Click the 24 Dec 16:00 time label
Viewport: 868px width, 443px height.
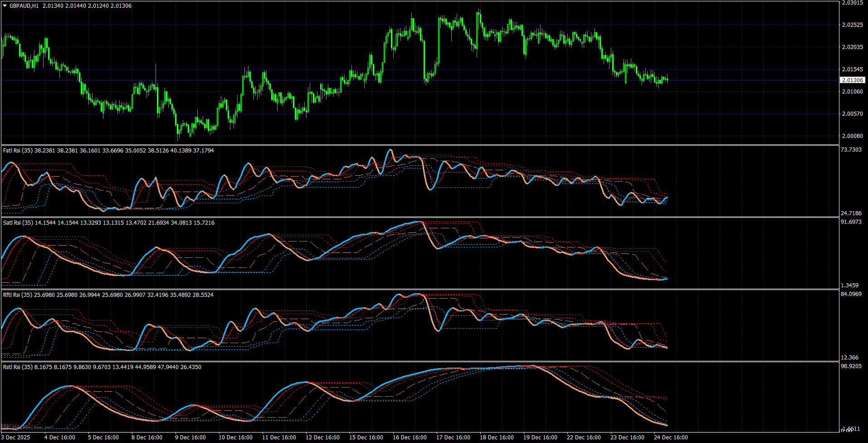(x=671, y=438)
